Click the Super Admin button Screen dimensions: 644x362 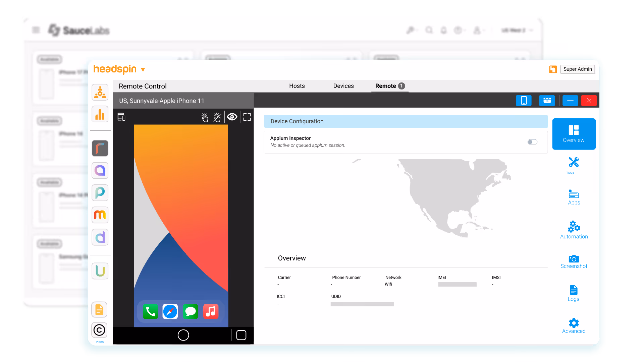tap(577, 69)
